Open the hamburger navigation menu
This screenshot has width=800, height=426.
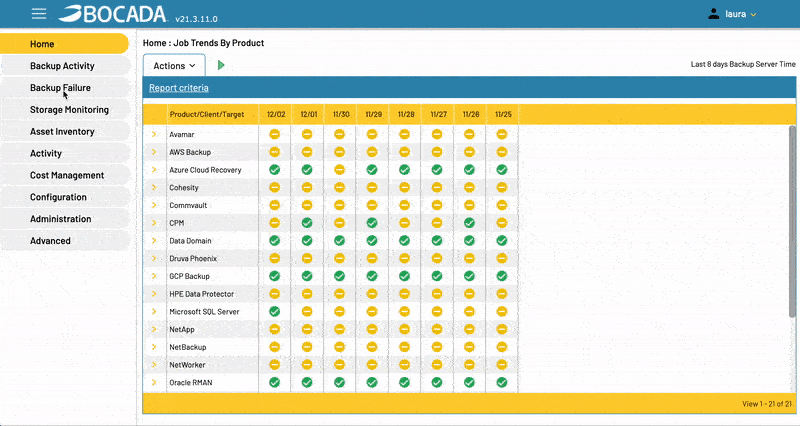click(39, 14)
